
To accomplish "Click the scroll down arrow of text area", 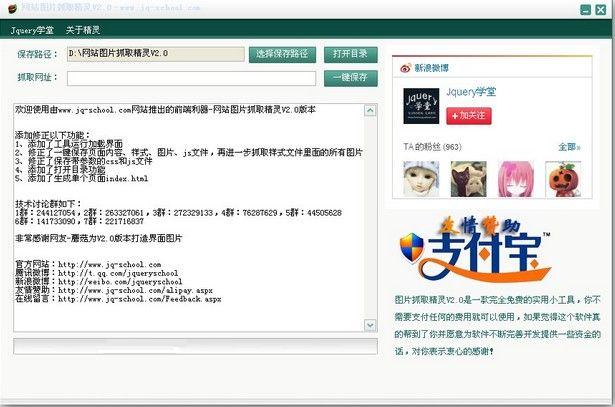I will (370, 325).
